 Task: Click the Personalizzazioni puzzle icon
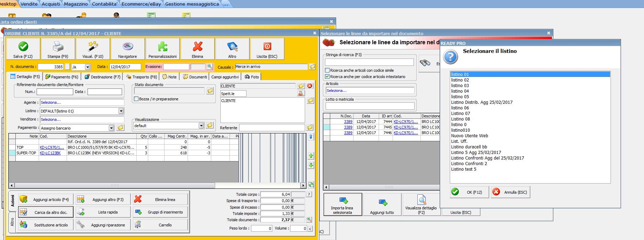162,47
